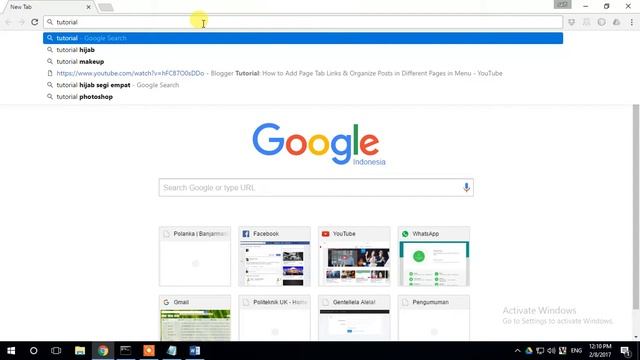Screen dimensions: 640x360
Task: Open the orange app icon in taskbar
Action: tap(149, 351)
